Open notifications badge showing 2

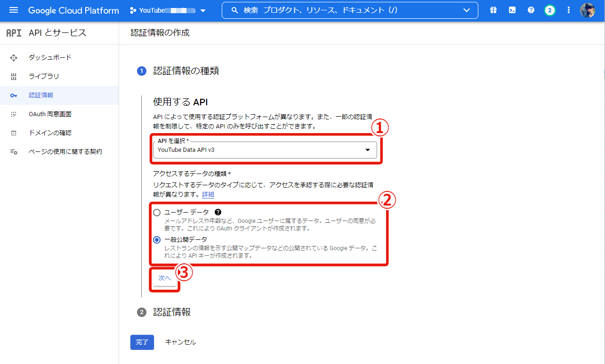coord(549,10)
